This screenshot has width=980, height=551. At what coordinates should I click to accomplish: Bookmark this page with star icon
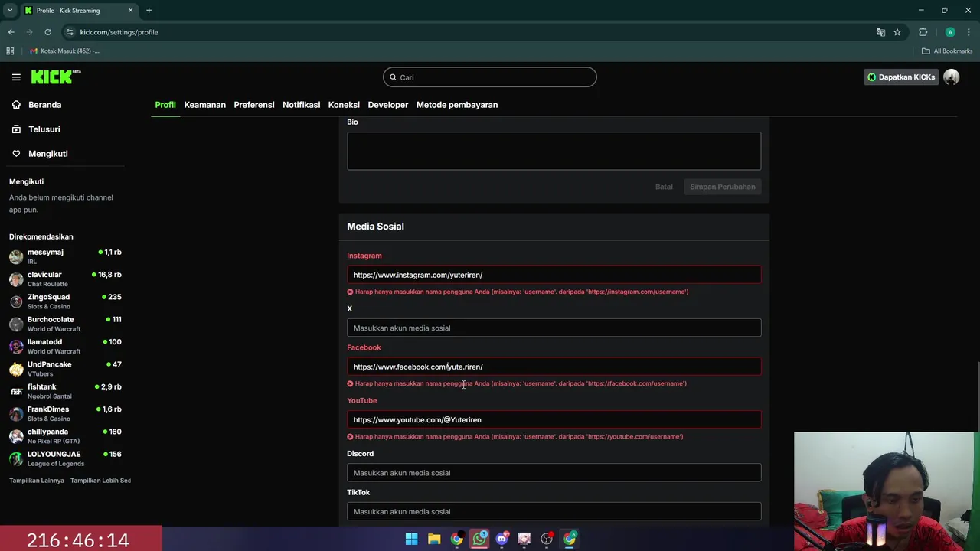click(x=897, y=32)
